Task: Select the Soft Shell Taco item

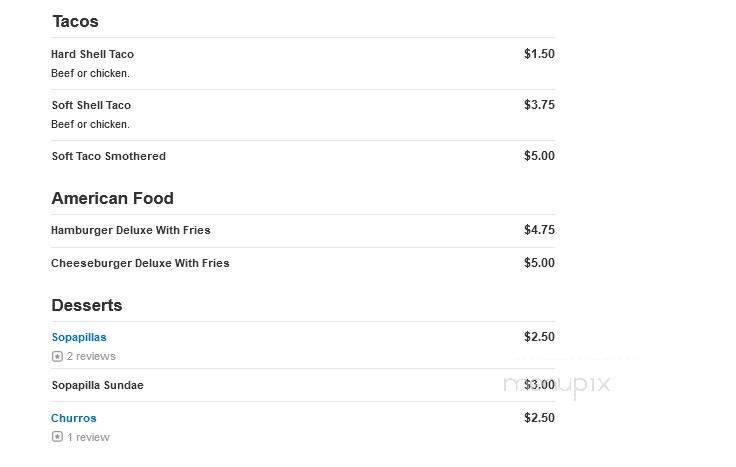Action: [x=91, y=105]
